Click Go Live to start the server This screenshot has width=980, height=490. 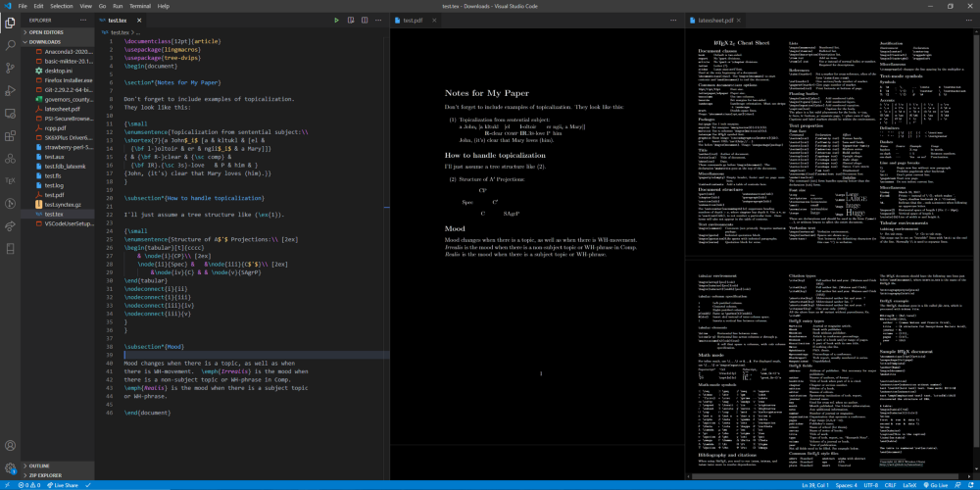935,485
